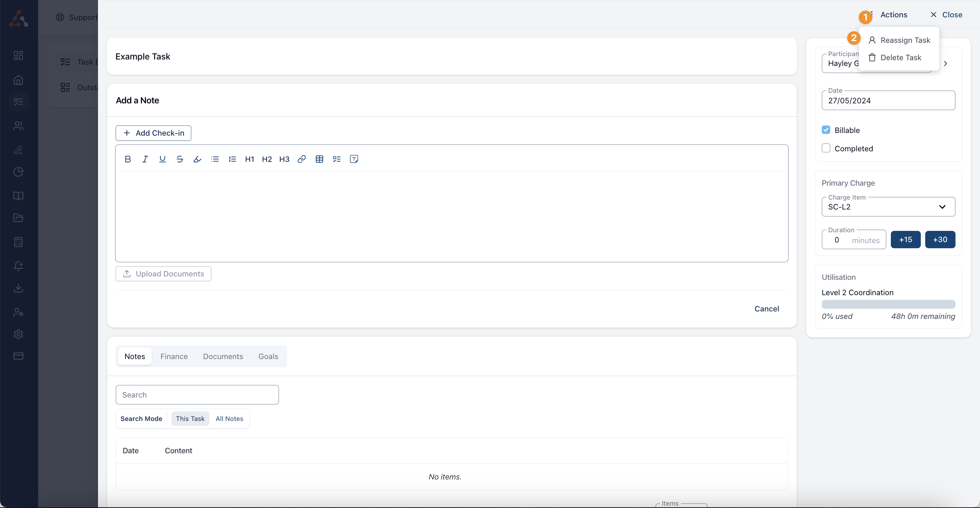Open the signature pen icon in sidebar
980x508 pixels.
coord(18,150)
